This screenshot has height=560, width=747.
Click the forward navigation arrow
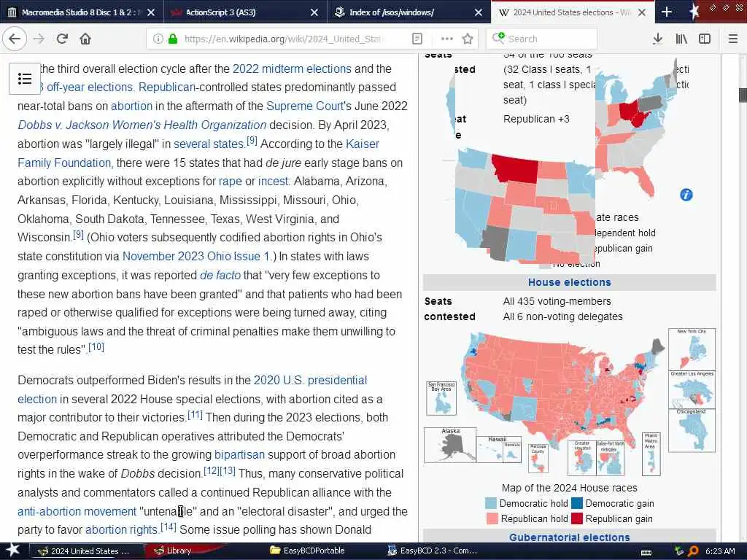(x=39, y=39)
